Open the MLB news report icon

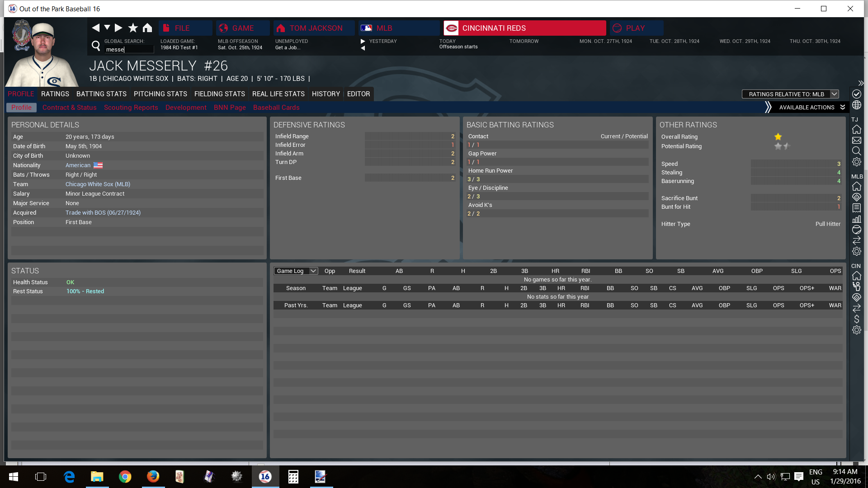click(857, 208)
